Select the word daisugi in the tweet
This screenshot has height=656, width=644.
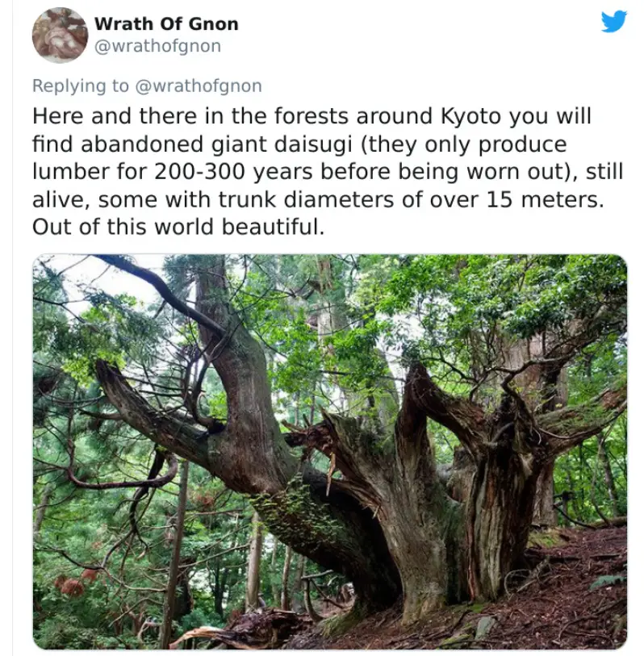pyautogui.click(x=312, y=144)
